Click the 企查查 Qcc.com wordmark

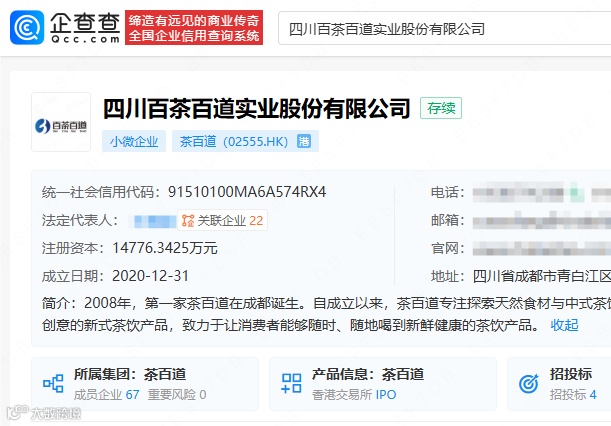click(85, 27)
